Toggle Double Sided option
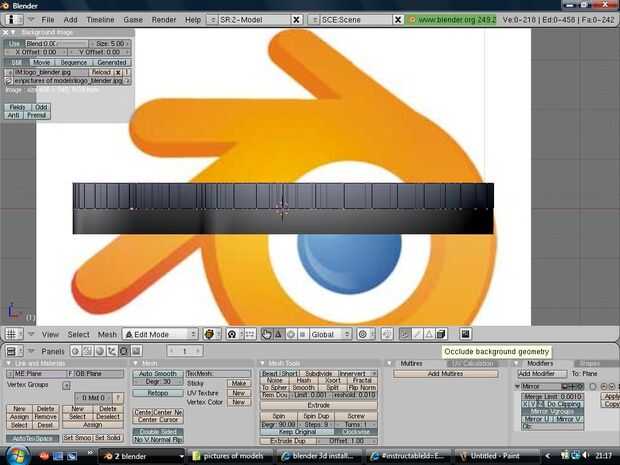This screenshot has height=465, width=620. point(158,432)
